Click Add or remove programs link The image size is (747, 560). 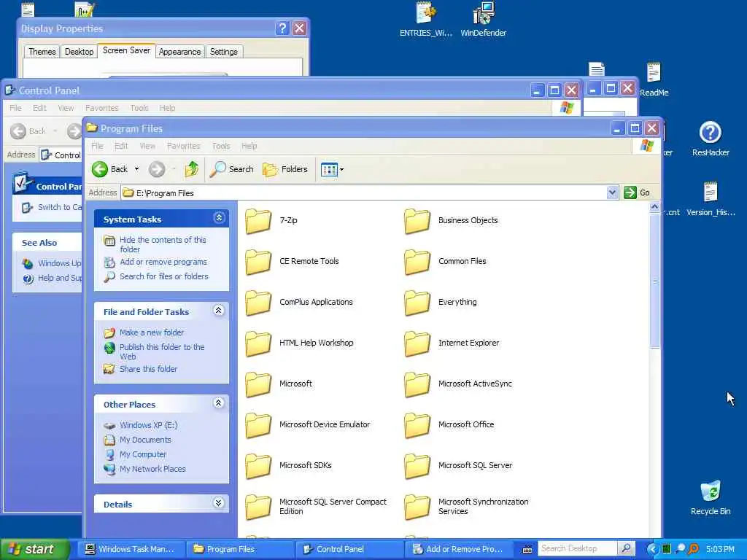coord(163,262)
